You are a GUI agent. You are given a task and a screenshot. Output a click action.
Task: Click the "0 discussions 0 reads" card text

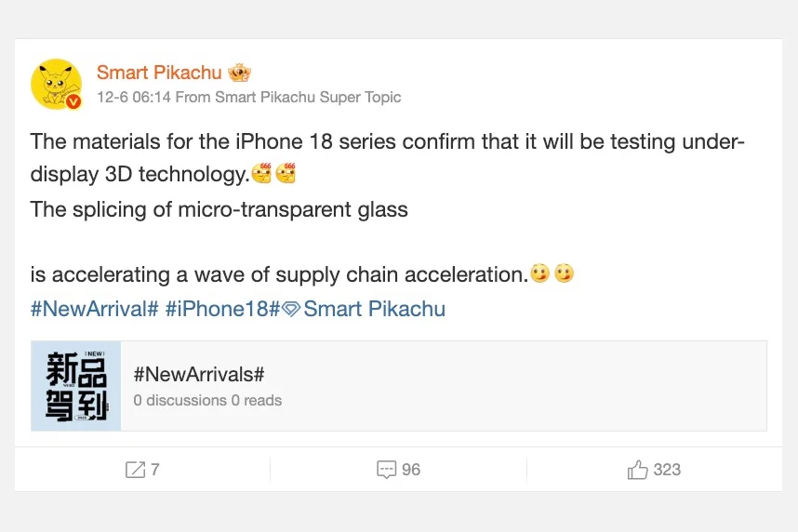[207, 400]
